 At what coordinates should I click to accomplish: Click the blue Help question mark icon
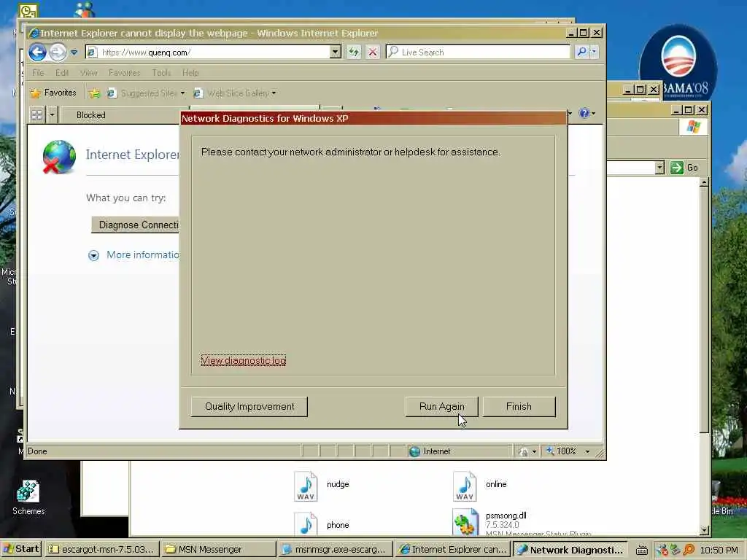(584, 113)
